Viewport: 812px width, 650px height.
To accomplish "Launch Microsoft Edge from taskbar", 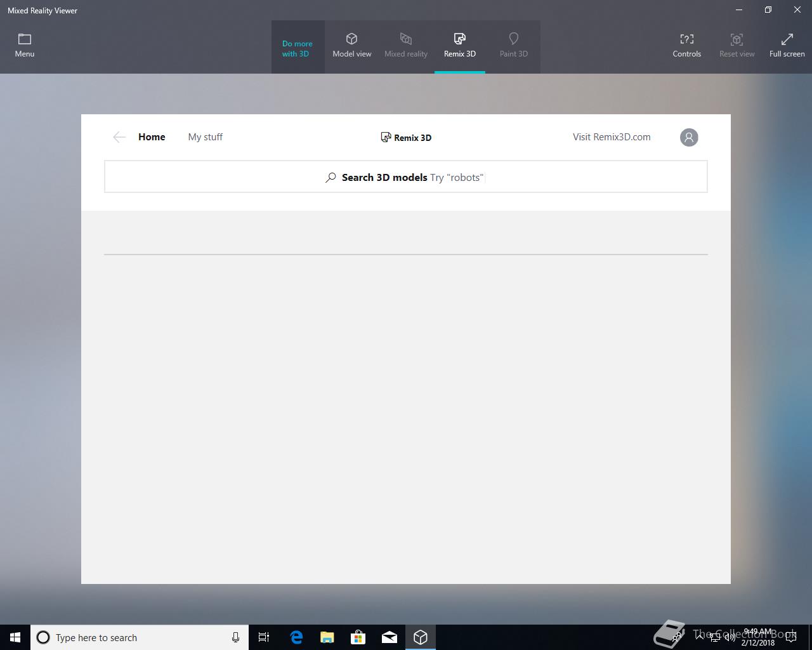I will [x=296, y=637].
